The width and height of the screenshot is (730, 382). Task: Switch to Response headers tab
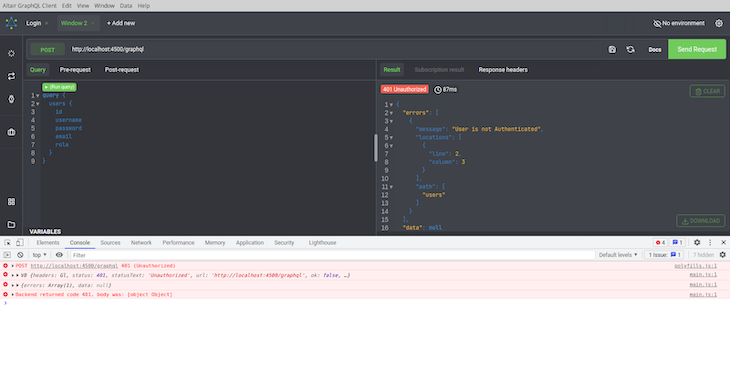pos(503,70)
